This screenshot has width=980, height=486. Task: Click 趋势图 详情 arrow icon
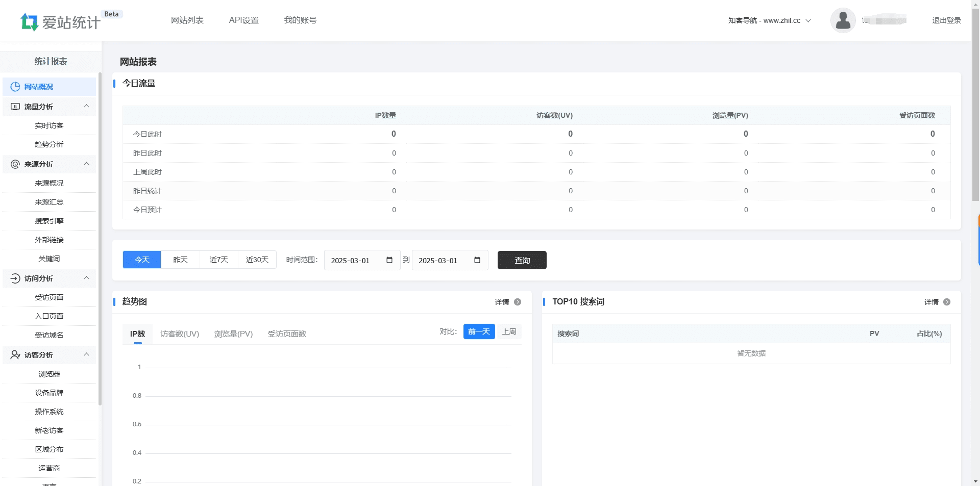coord(518,302)
